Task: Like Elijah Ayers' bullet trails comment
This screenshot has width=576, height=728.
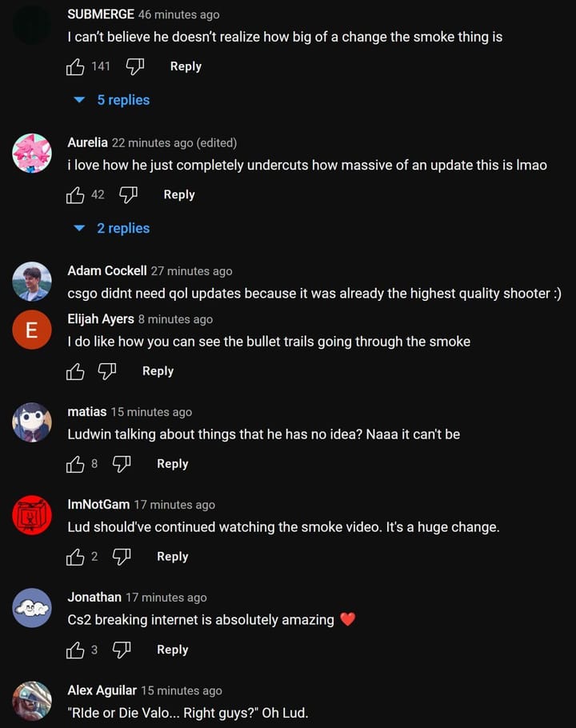Action: tap(75, 371)
